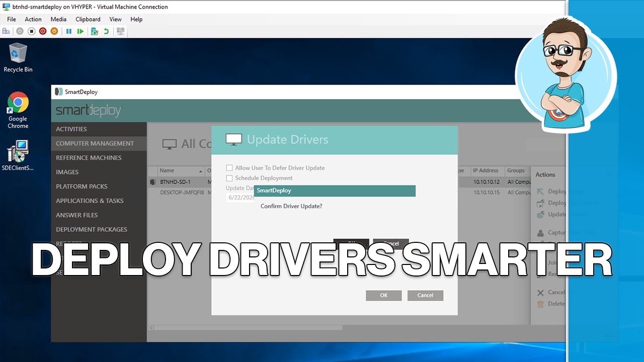Viewport: 644px width, 362px height.
Task: Click the Checkpoint toolbar icon
Action: [x=94, y=31]
